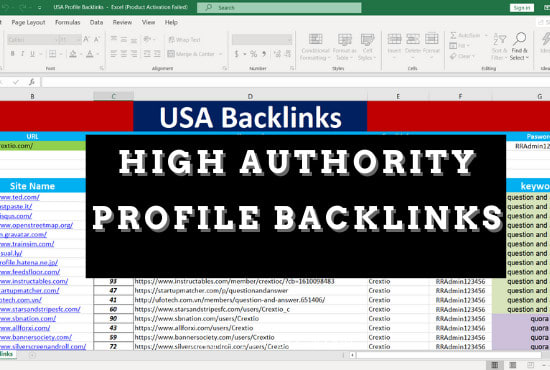Screen dimensions: 550x370
Task: Open the View tab
Action: pos(148,22)
